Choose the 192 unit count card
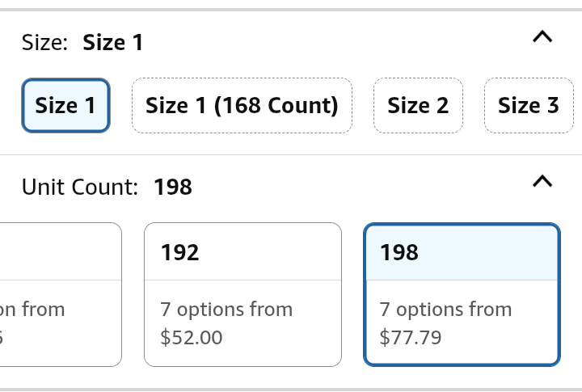The width and height of the screenshot is (582, 392). pyautogui.click(x=242, y=294)
